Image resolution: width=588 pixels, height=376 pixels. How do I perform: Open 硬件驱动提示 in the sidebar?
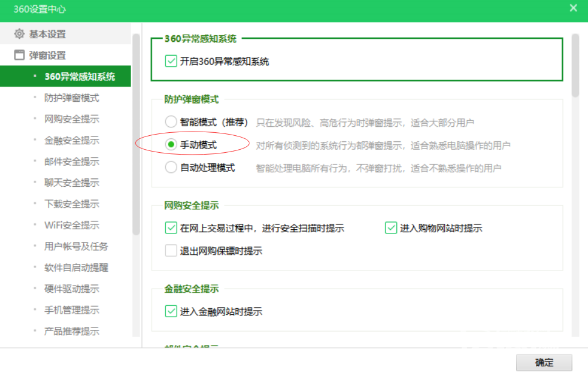pyautogui.click(x=72, y=289)
